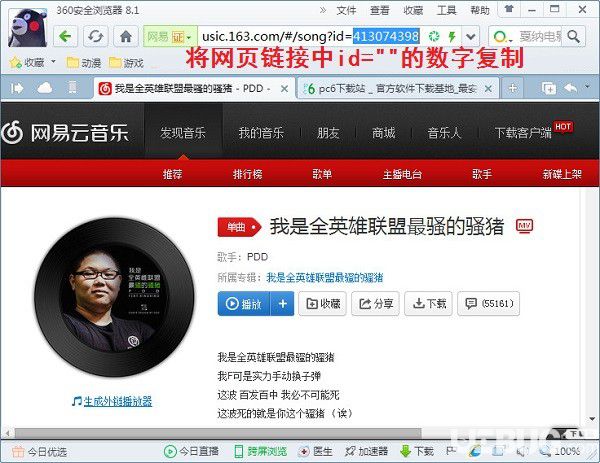This screenshot has height=463, width=600.
Task: Click the 今日直播 status bar item
Action: point(191,452)
